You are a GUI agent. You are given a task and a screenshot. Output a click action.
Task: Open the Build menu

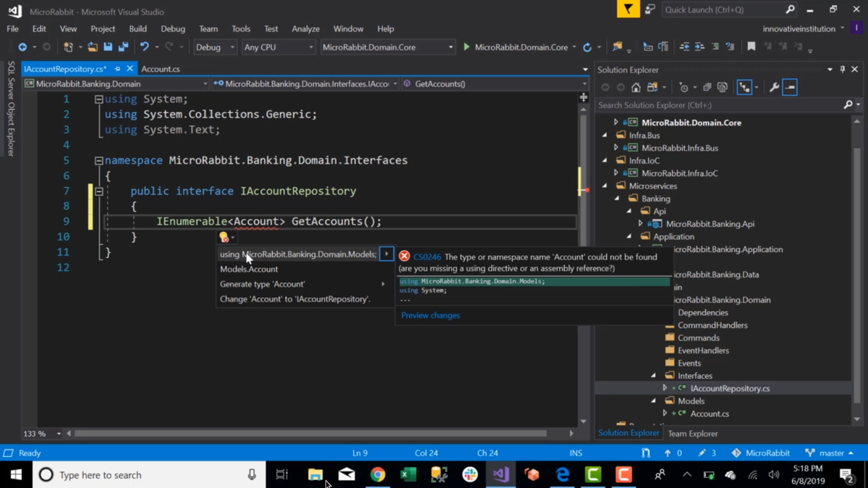point(137,29)
